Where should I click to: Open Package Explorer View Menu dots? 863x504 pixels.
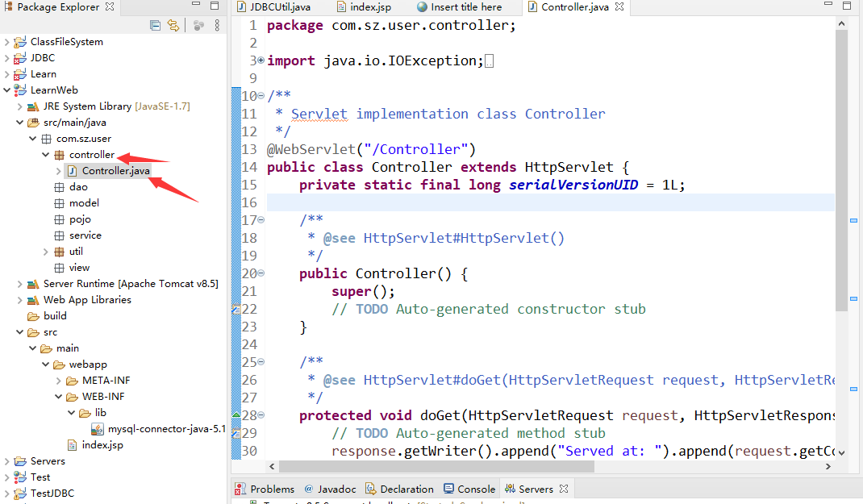tap(218, 25)
